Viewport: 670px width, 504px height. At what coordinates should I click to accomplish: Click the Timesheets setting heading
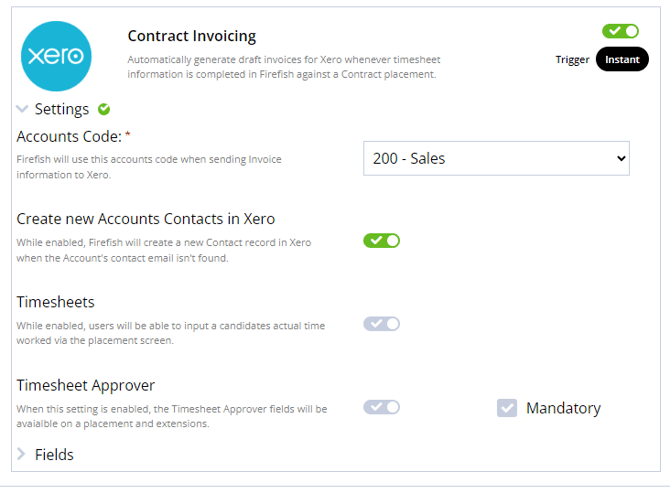click(56, 302)
